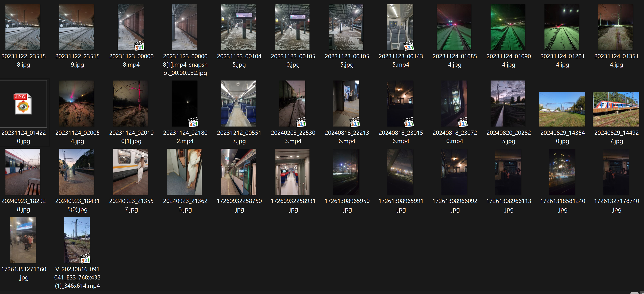Select the 20231122_235158.jpg snowy tracks thumbnail

click(x=23, y=27)
